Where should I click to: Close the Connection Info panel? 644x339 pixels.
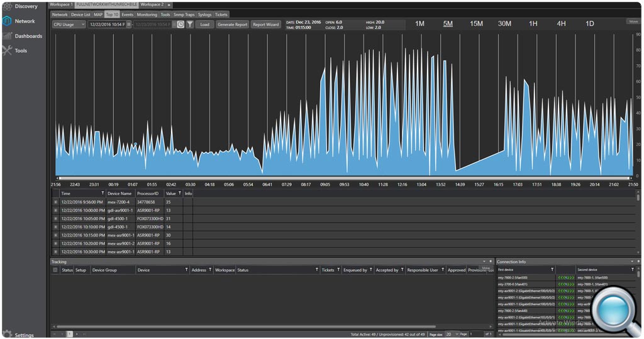coord(638,262)
